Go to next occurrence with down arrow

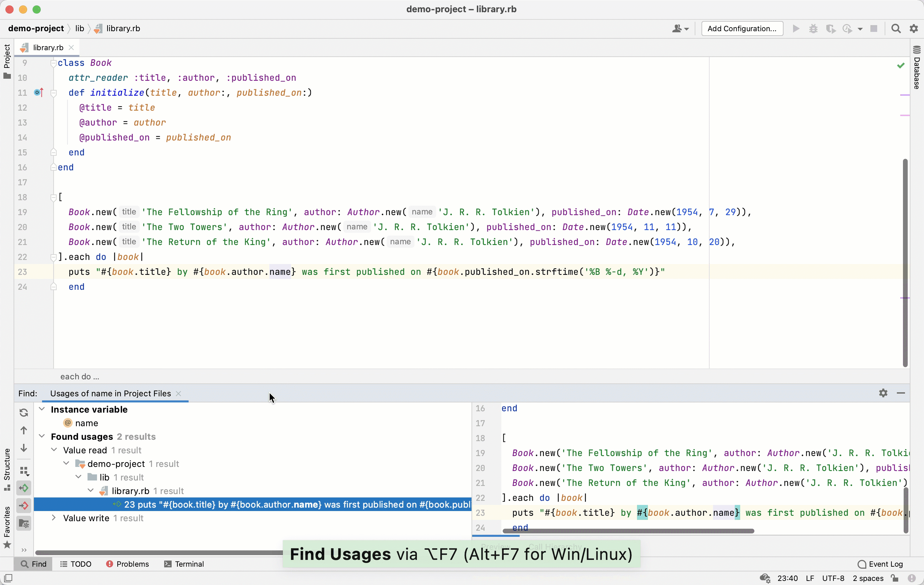(x=24, y=448)
